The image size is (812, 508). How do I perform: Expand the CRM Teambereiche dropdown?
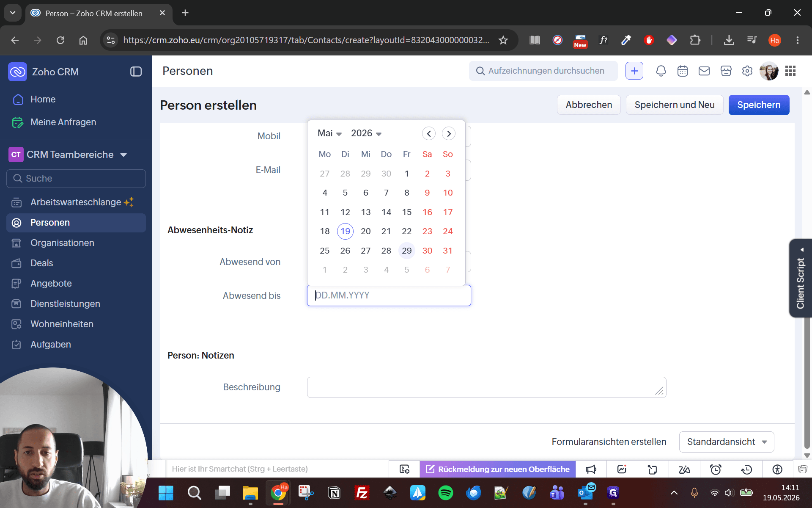pyautogui.click(x=123, y=155)
